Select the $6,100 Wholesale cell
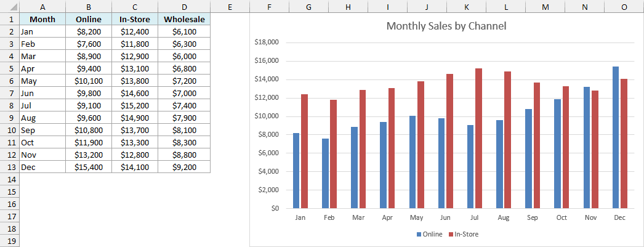The image size is (644, 247). click(x=185, y=31)
